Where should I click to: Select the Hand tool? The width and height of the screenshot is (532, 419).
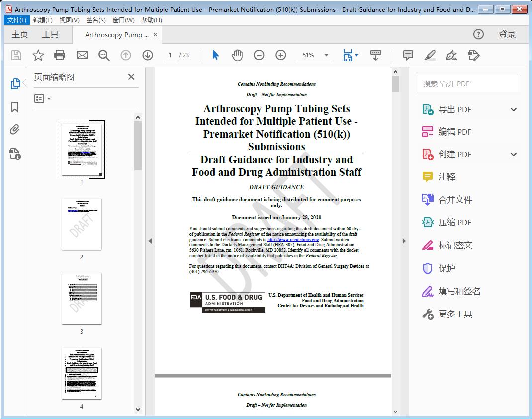pyautogui.click(x=237, y=55)
